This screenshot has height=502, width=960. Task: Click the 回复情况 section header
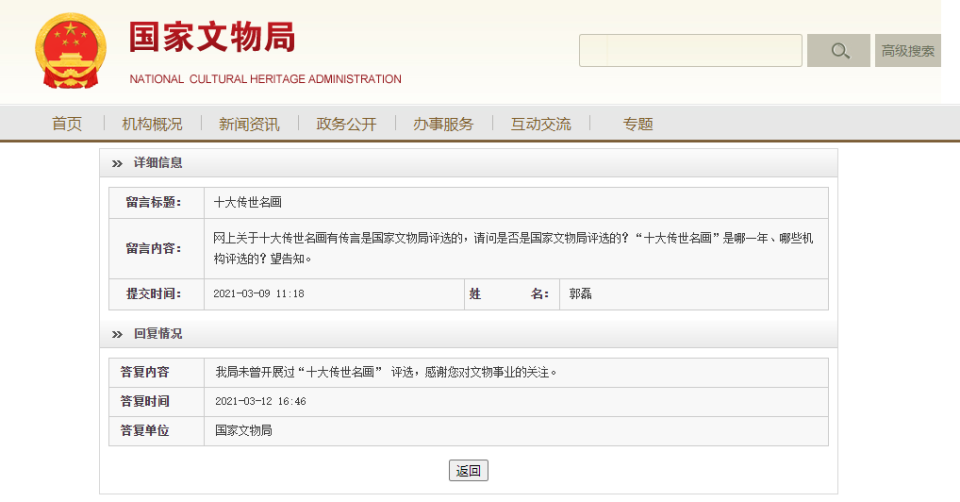click(468, 334)
